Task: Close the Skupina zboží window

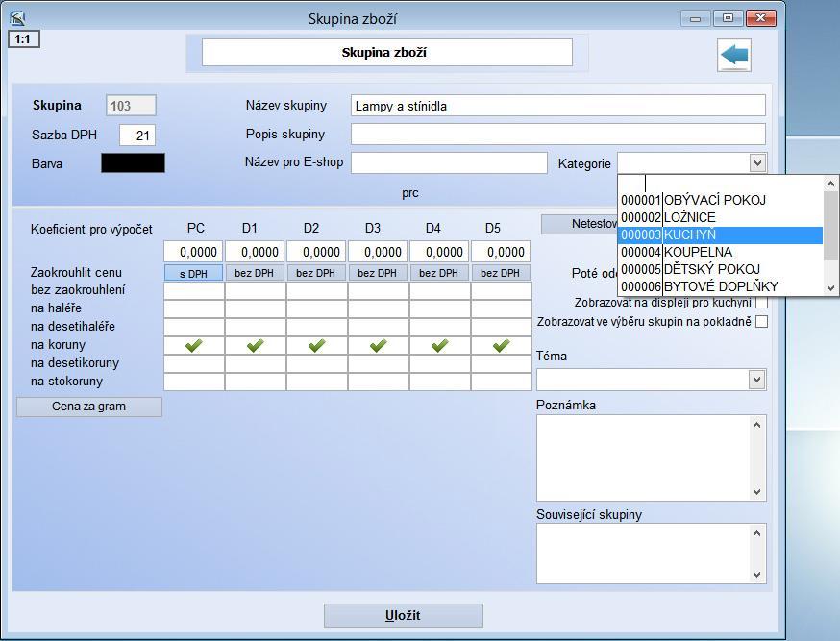Action: coord(761,18)
